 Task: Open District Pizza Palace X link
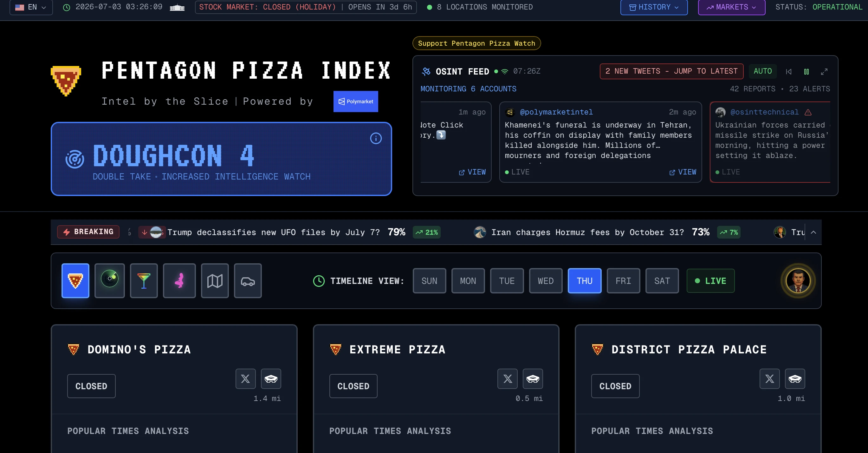(x=770, y=379)
